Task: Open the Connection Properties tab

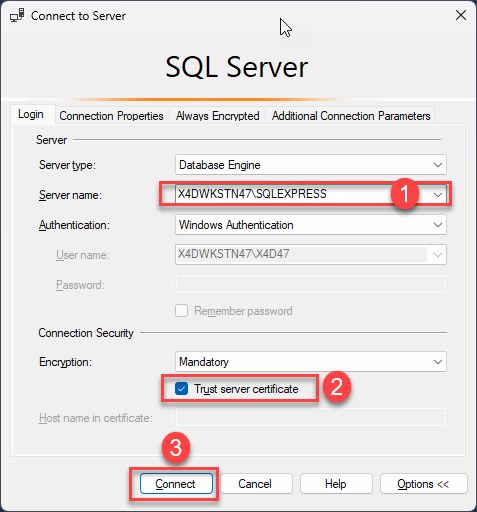Action: 111,116
